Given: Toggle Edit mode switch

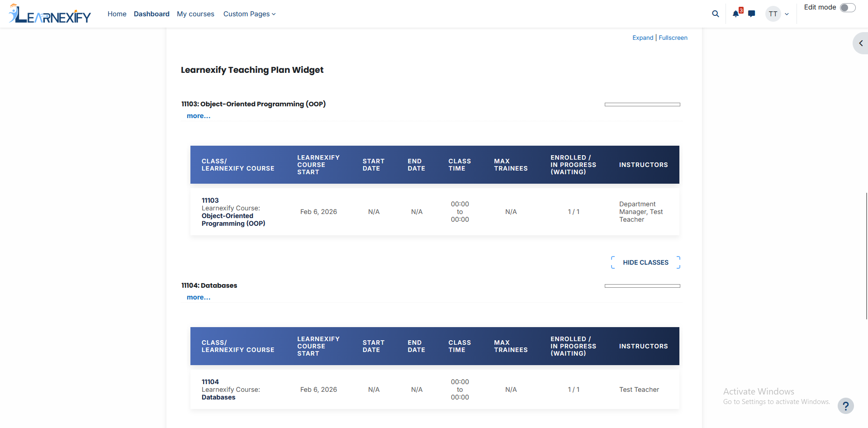Looking at the screenshot, I should click(848, 8).
